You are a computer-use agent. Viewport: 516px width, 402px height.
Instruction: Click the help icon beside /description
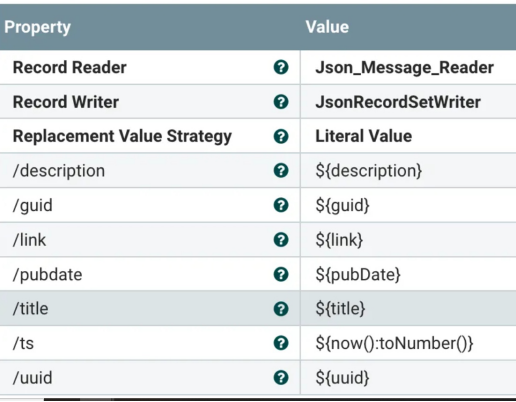(281, 170)
